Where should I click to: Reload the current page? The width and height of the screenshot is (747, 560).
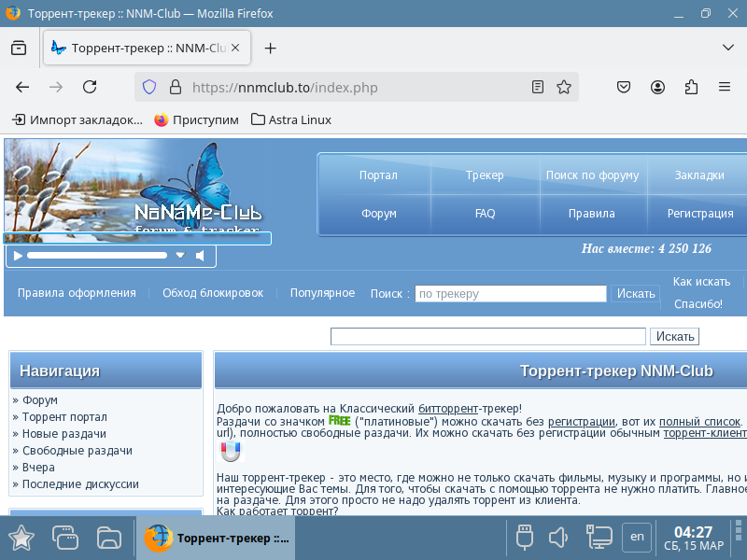(x=90, y=87)
